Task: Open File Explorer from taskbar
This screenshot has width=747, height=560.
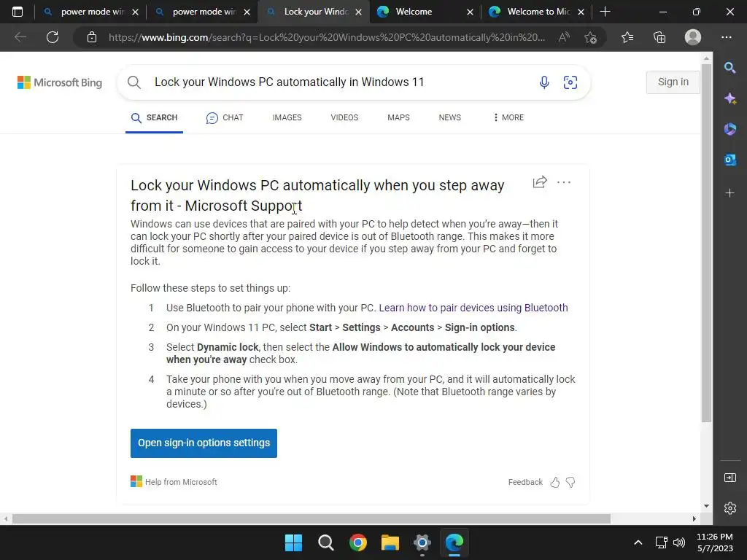Action: (x=390, y=542)
